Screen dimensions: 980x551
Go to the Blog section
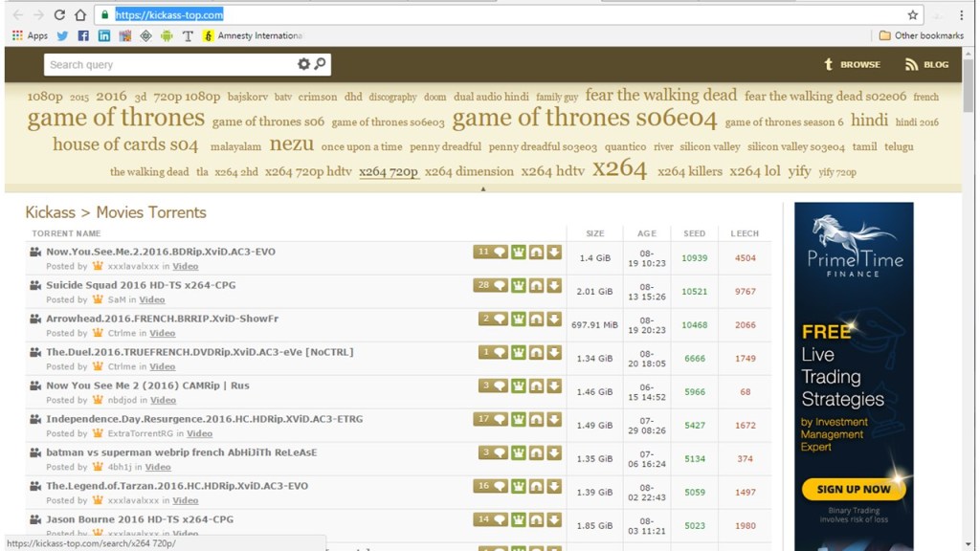point(926,64)
